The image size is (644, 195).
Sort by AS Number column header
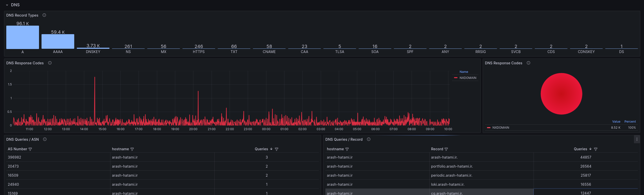17,149
